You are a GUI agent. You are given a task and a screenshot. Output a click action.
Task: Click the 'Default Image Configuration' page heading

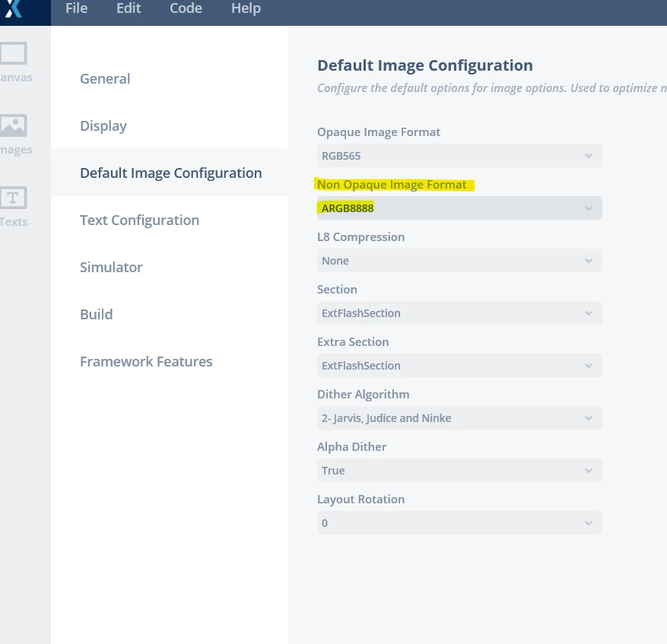coord(425,65)
